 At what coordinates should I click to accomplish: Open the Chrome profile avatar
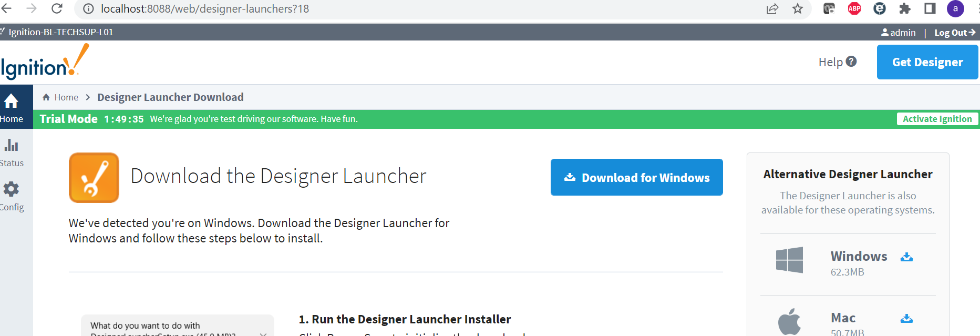coord(955,8)
